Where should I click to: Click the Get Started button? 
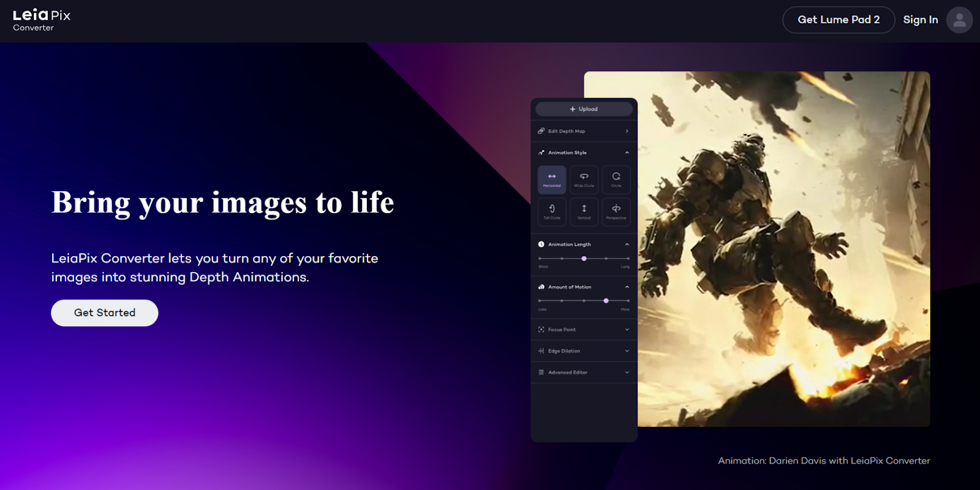pos(105,313)
